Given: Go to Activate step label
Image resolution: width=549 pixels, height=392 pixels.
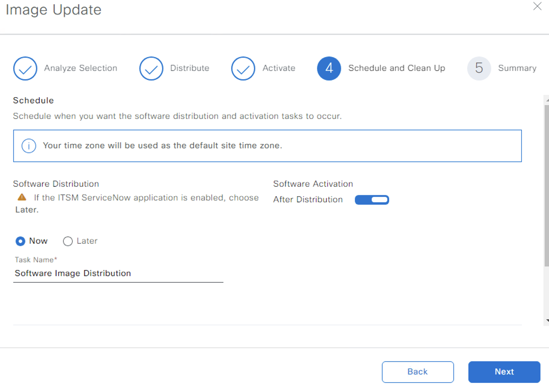Looking at the screenshot, I should click(x=279, y=68).
